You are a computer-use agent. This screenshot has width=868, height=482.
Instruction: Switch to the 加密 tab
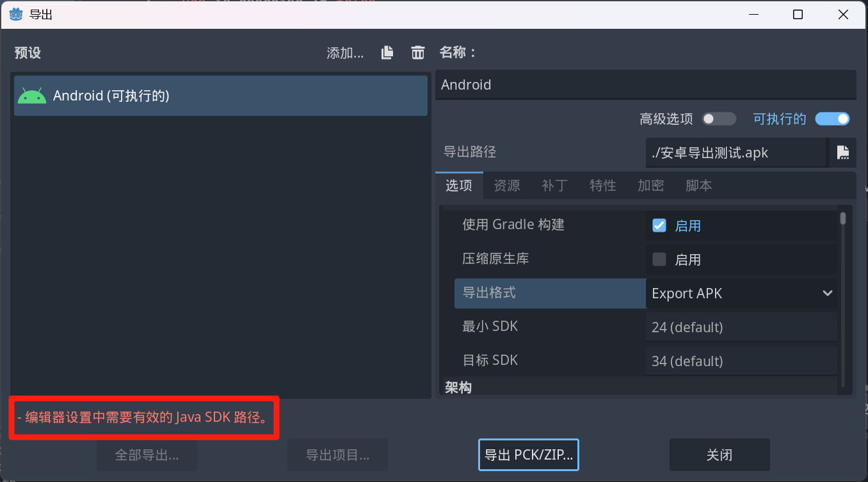[650, 186]
